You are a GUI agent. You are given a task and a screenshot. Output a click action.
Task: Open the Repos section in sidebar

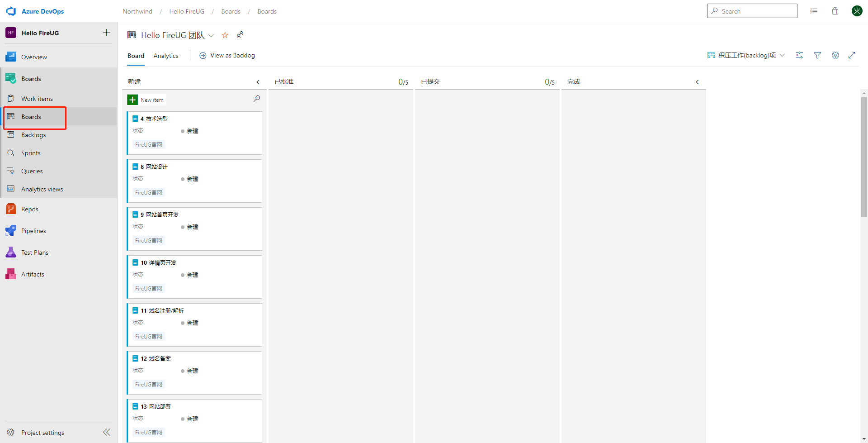click(x=30, y=209)
